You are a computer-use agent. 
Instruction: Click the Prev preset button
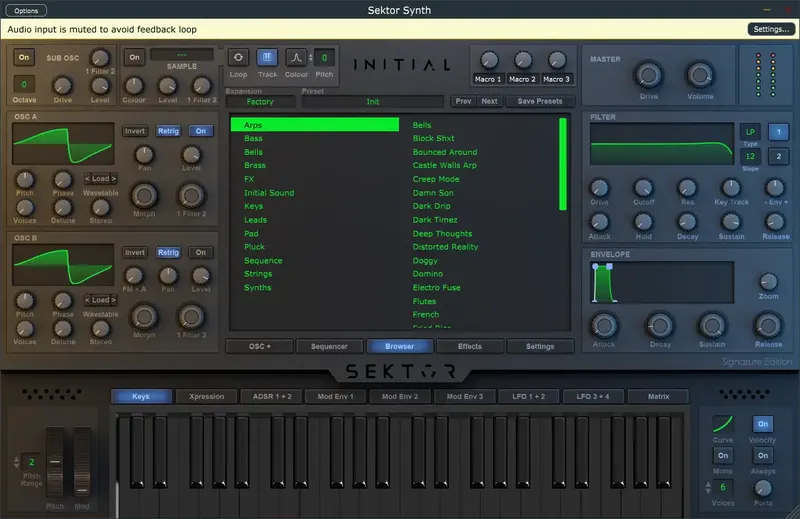(463, 101)
